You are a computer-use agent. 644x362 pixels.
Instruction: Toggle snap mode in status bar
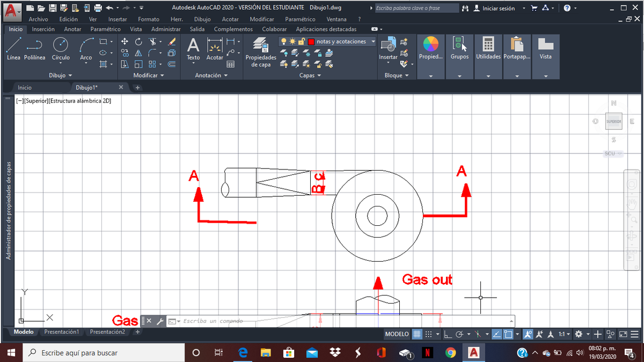pos(428,334)
